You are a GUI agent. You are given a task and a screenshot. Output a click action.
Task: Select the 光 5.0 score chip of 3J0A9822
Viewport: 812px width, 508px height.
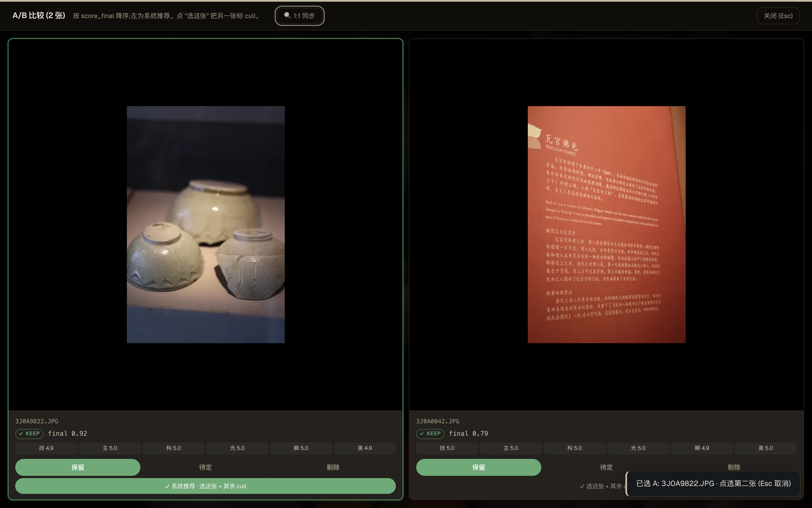[x=237, y=448]
